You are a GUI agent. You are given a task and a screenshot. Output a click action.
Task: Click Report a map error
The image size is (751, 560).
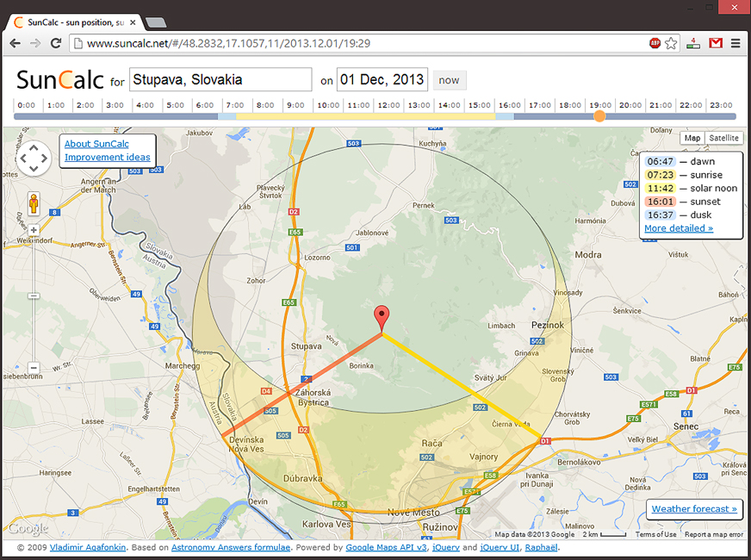714,534
